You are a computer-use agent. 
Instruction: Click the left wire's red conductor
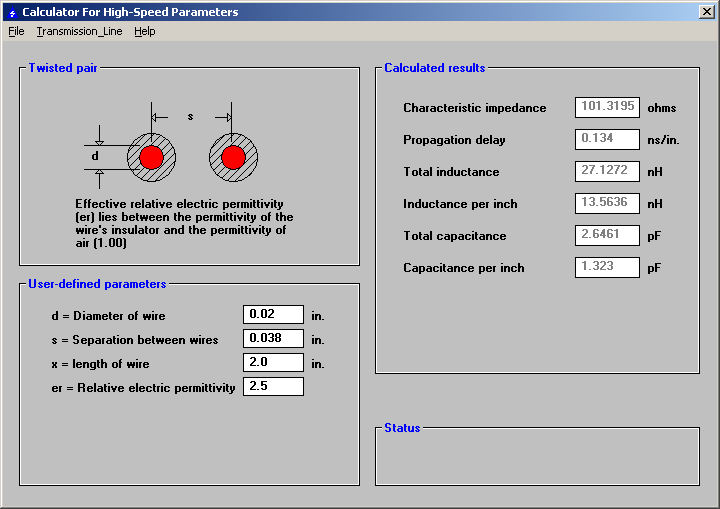(x=152, y=157)
